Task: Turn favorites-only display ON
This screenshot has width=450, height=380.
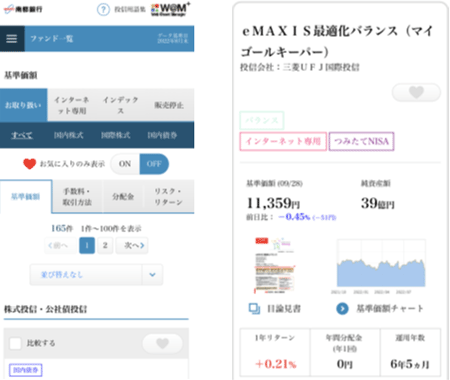Action: [x=125, y=164]
